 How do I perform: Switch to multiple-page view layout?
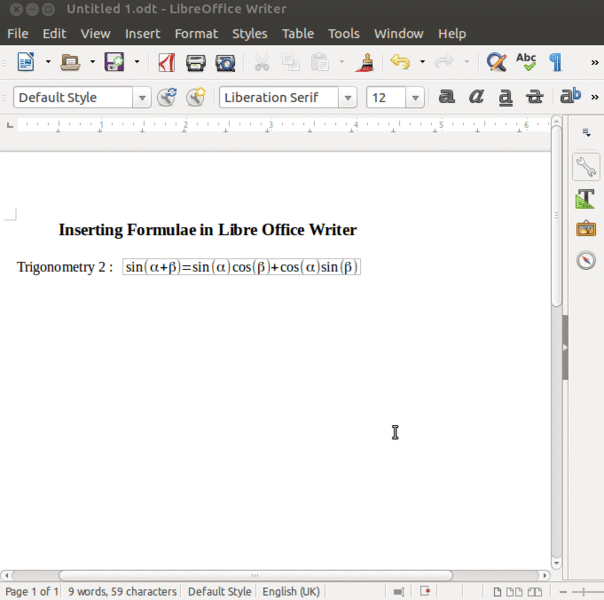(x=514, y=592)
